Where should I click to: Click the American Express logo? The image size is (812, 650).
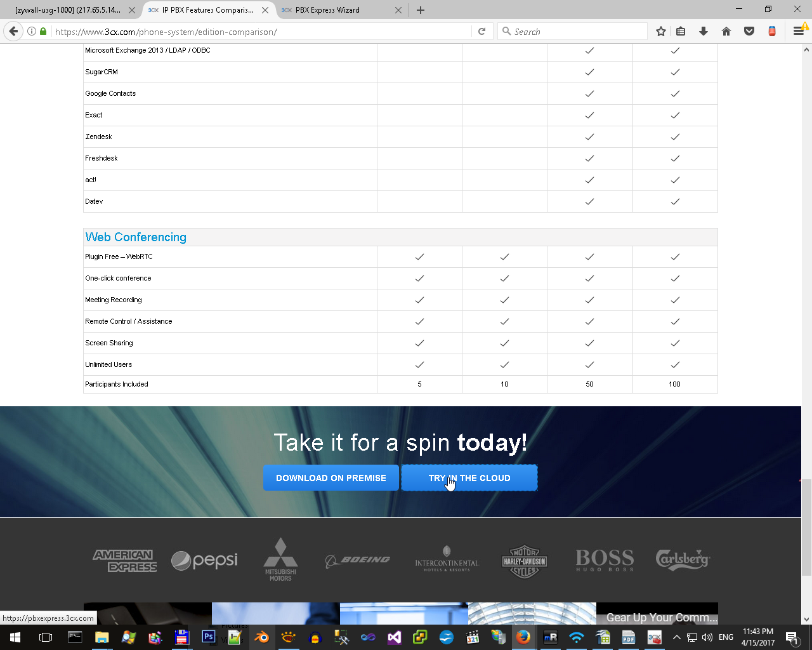[125, 560]
